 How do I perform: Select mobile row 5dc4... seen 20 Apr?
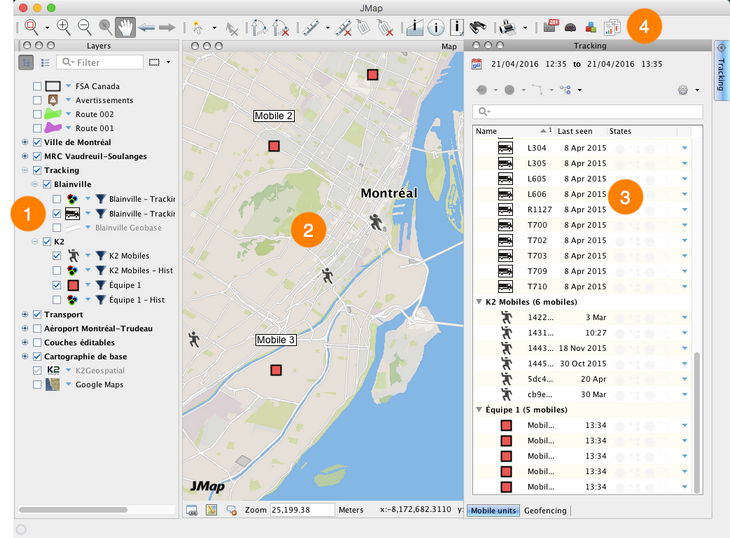click(582, 379)
